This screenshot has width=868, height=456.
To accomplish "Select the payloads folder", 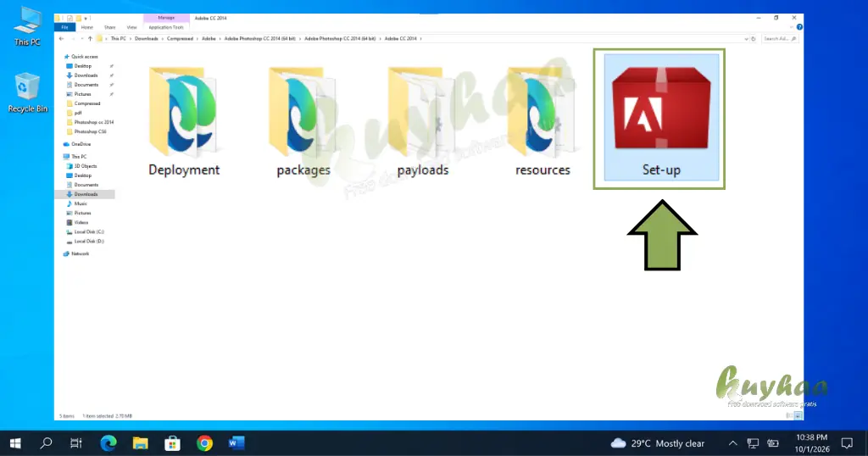I will click(423, 122).
